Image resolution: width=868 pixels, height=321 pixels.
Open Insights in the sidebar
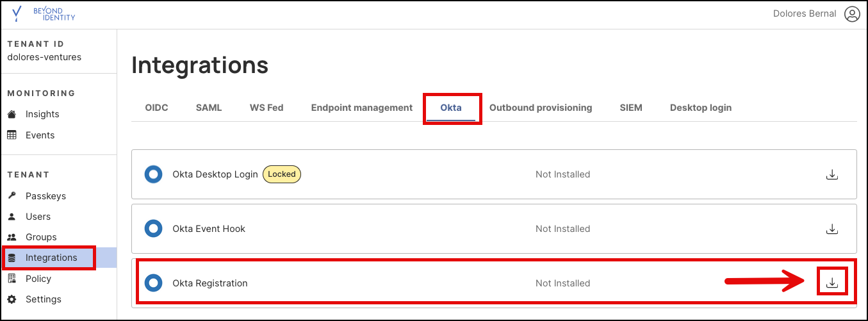click(42, 114)
